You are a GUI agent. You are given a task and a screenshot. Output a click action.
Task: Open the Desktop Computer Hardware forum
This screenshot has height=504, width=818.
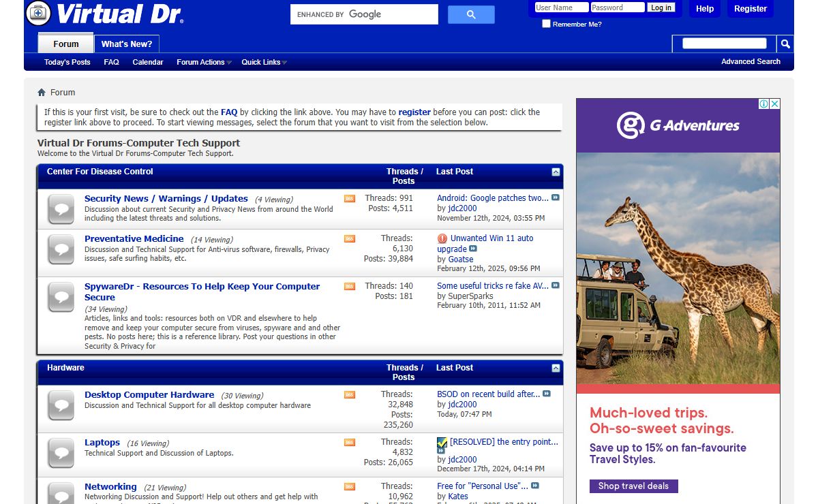click(x=149, y=395)
